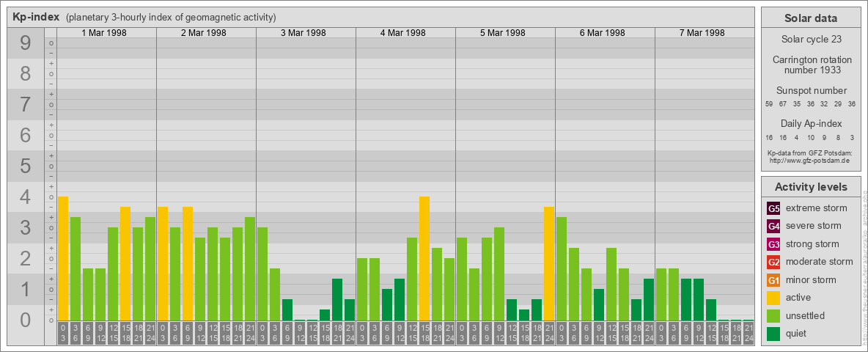This screenshot has width=868, height=352.
Task: Click the 'severe storm' legend label
Action: point(814,226)
